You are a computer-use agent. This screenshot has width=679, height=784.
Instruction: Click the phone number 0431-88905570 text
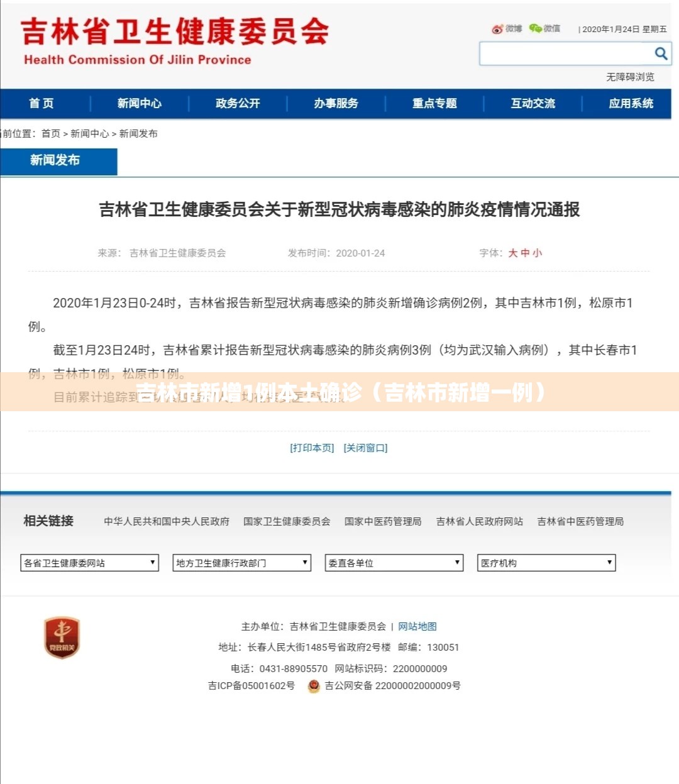pyautogui.click(x=294, y=668)
